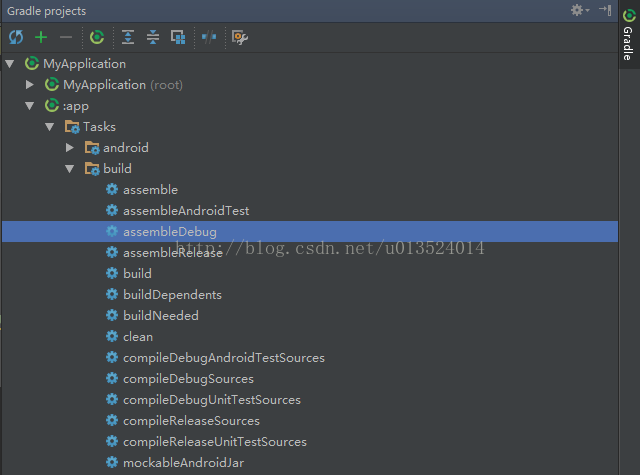This screenshot has height=475, width=640.
Task: Toggle task grouping by module icon
Action: [x=178, y=37]
